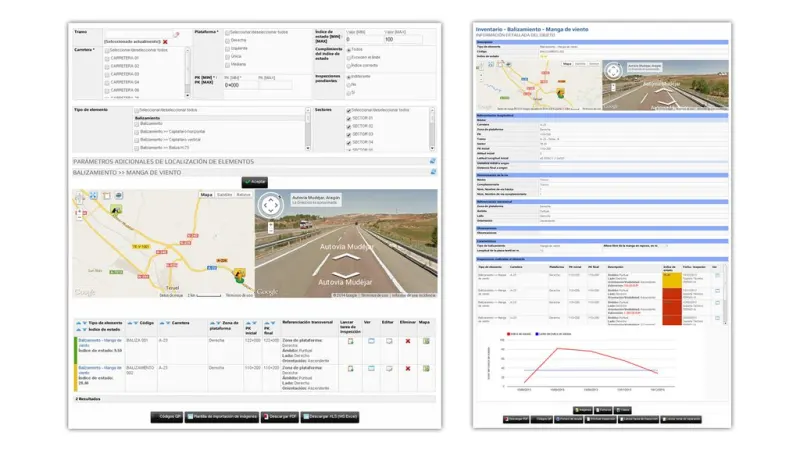Click the Aceptar button

click(x=255, y=182)
